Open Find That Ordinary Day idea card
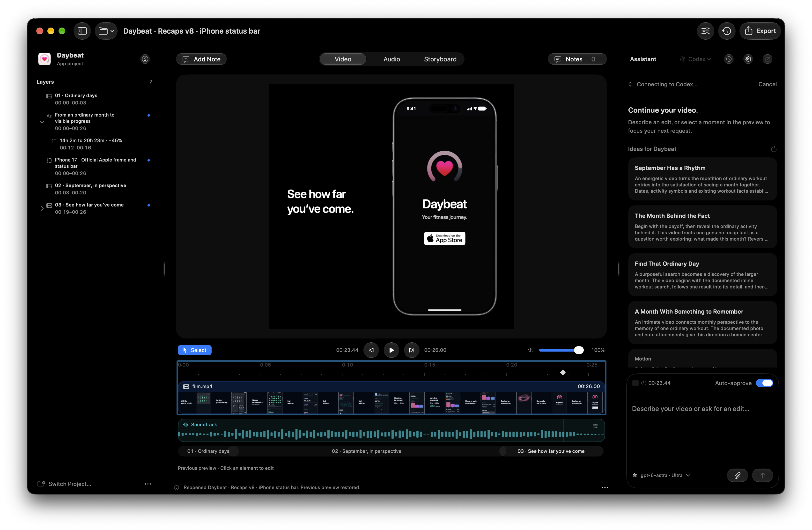The width and height of the screenshot is (812, 530). [x=702, y=274]
